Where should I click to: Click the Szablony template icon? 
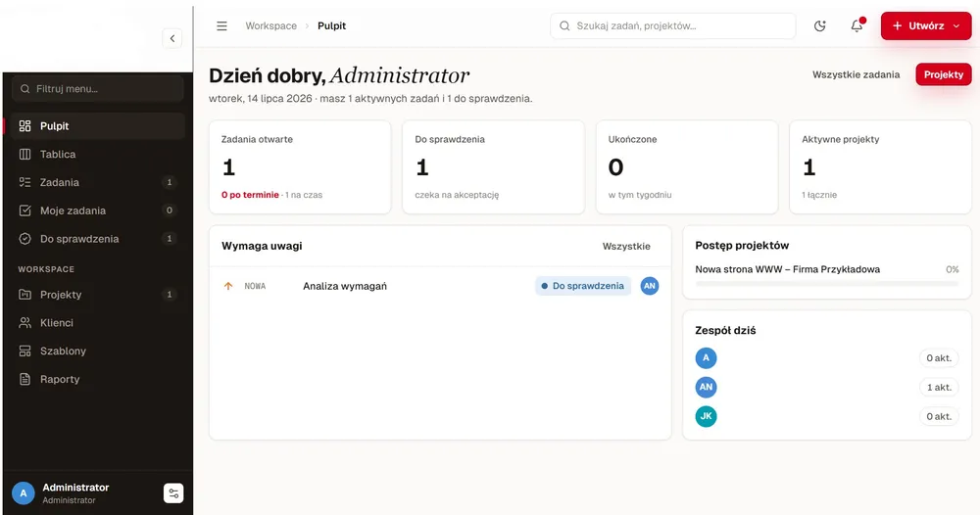pos(25,351)
